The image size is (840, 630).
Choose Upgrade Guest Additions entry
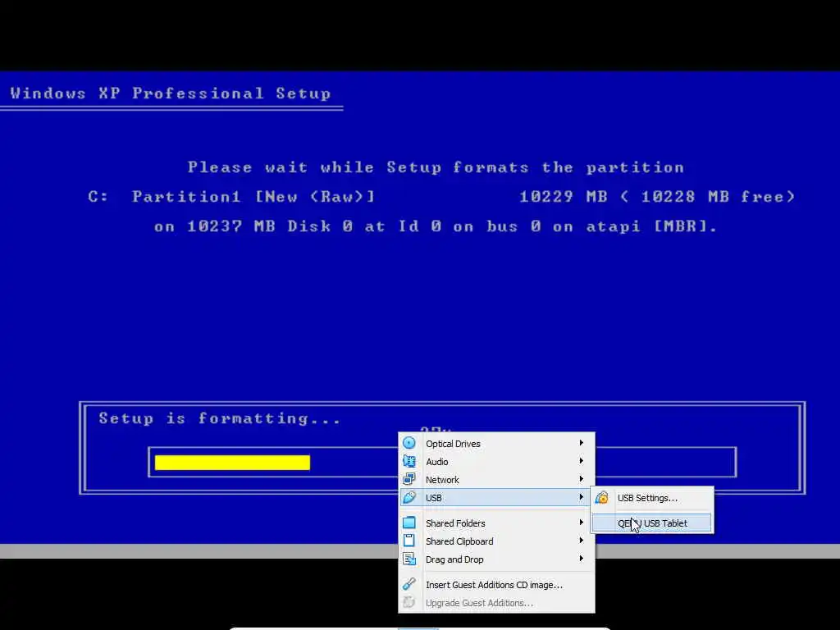pos(496,603)
